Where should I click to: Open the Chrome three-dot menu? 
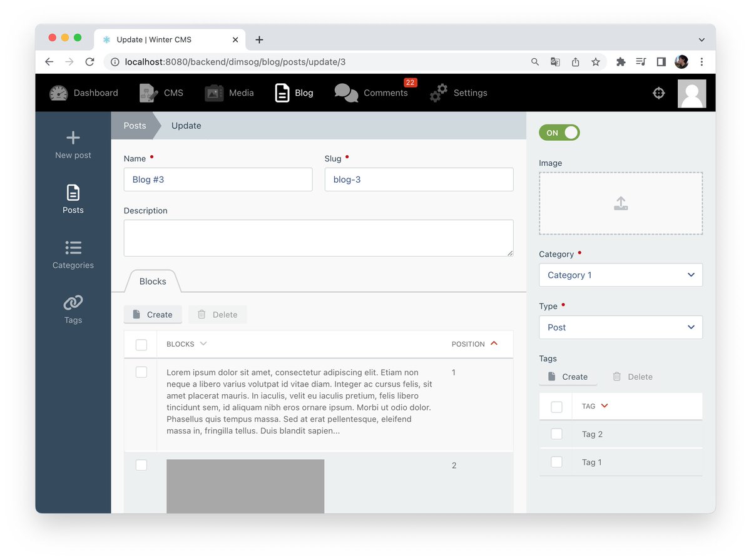point(702,62)
